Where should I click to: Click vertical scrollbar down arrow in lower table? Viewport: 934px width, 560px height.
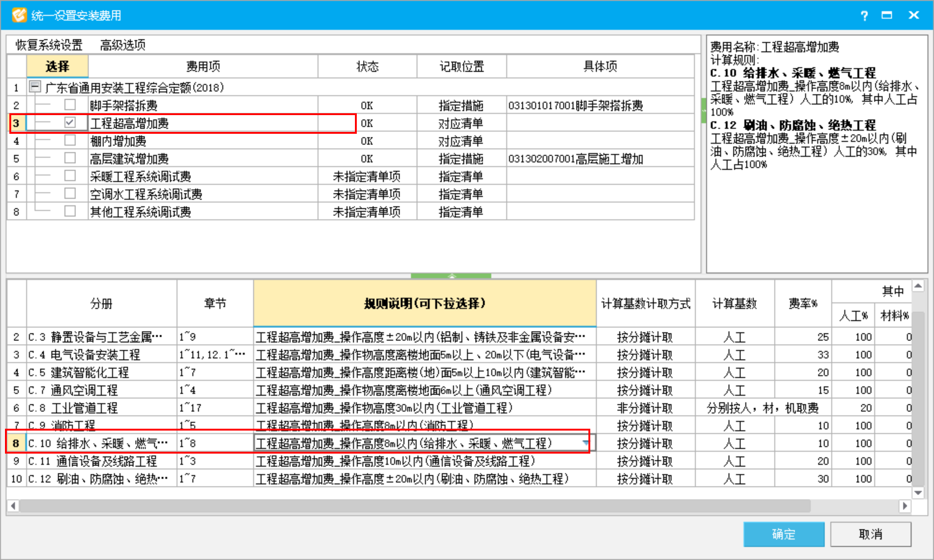click(x=918, y=492)
